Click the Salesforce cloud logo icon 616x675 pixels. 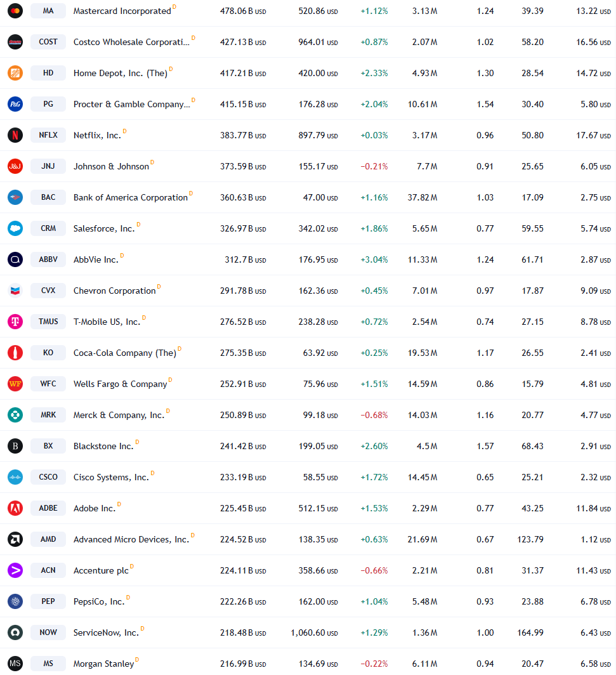click(x=15, y=228)
